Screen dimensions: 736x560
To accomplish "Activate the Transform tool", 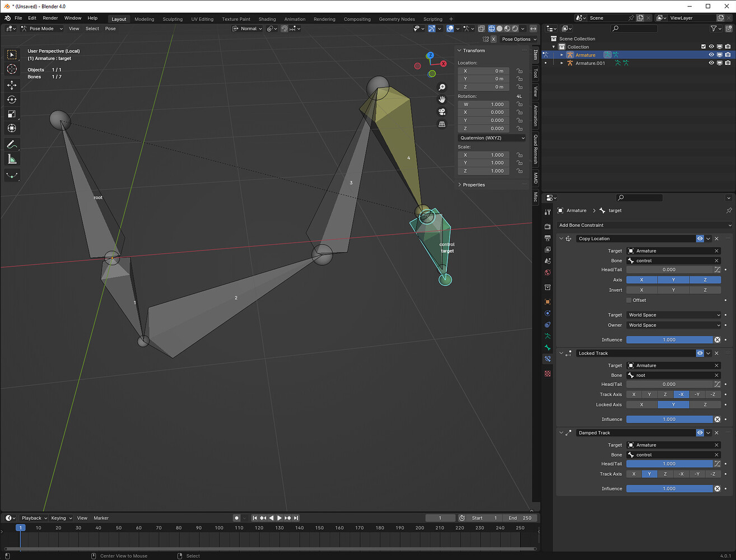I will click(x=12, y=129).
